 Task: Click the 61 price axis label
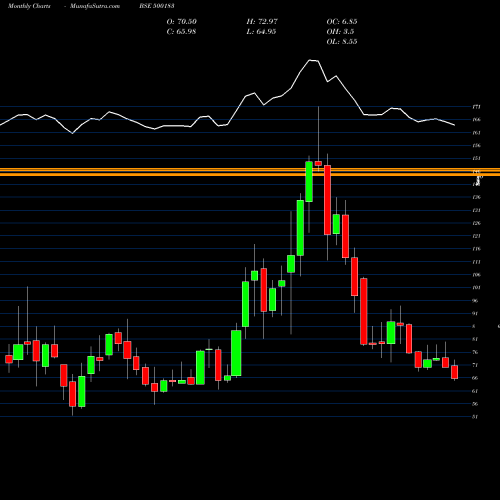click(x=475, y=391)
